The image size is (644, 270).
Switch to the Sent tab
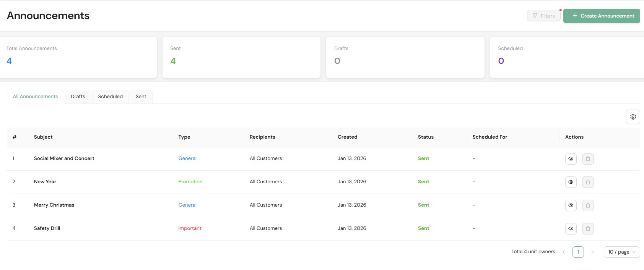coord(141,97)
